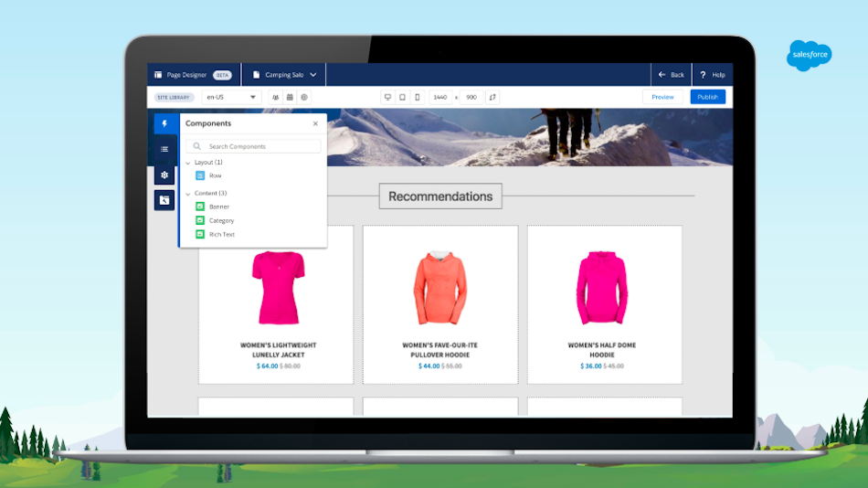868x488 pixels.
Task: Open the page structure list icon
Action: 164,149
